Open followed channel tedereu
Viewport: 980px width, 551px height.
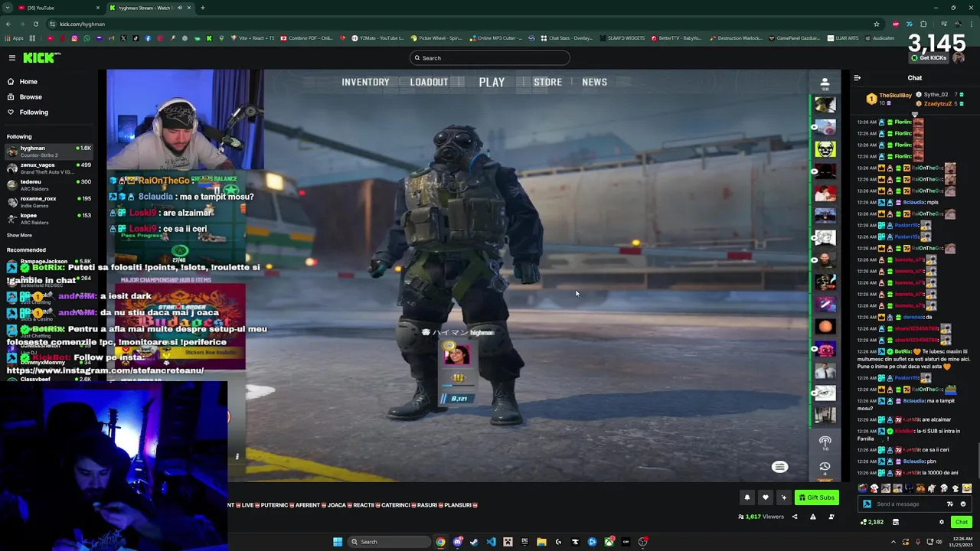(x=49, y=184)
